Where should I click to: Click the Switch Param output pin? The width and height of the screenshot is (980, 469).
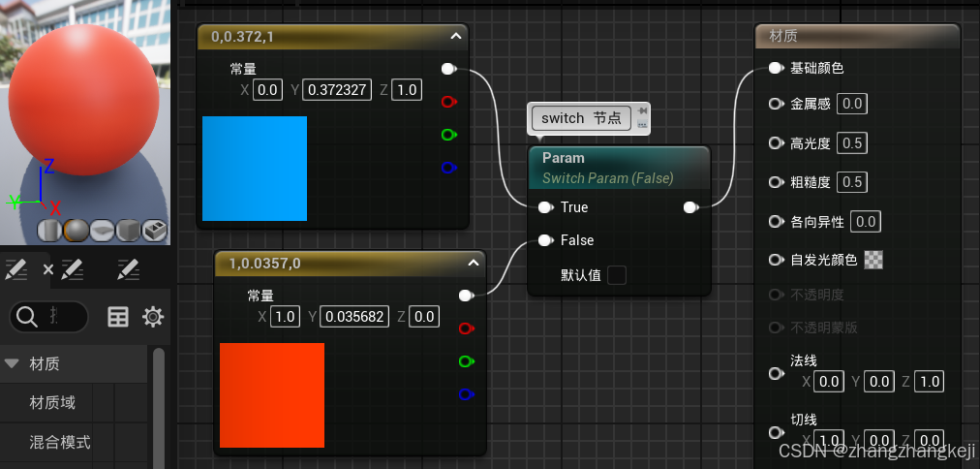pos(690,207)
